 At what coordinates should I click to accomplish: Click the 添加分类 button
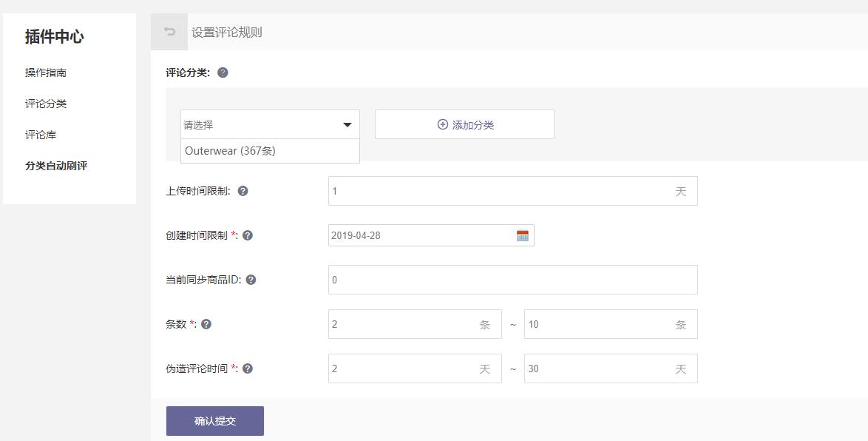(464, 125)
